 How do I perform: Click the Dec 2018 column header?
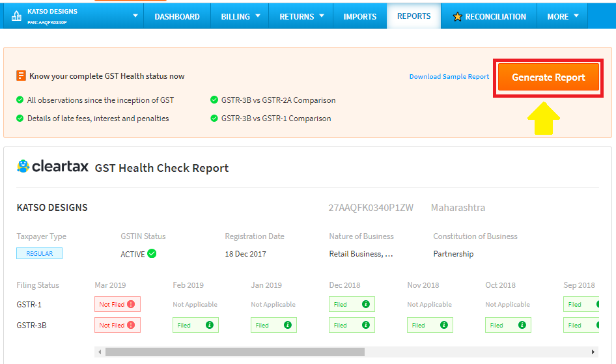pyautogui.click(x=344, y=285)
